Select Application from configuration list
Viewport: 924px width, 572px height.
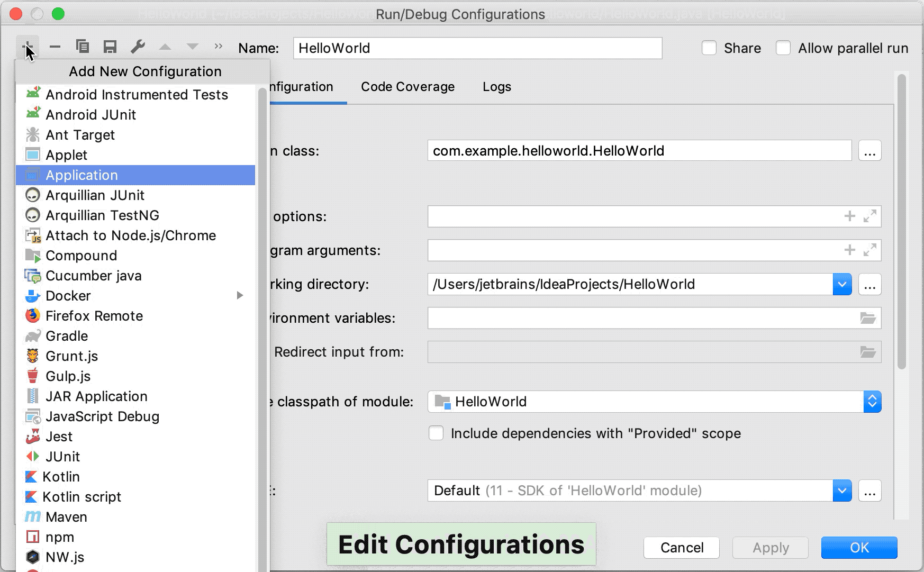point(82,175)
